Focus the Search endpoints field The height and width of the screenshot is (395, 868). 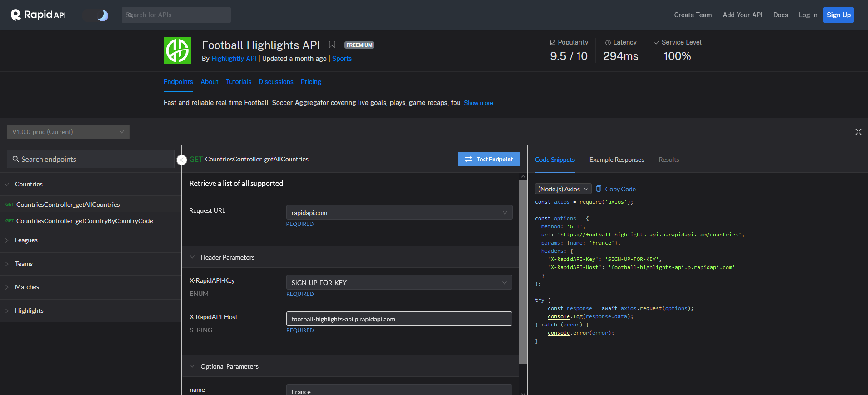(x=90, y=159)
